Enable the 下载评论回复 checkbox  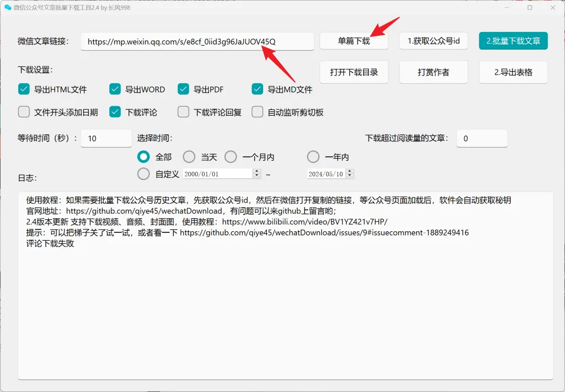pyautogui.click(x=184, y=112)
